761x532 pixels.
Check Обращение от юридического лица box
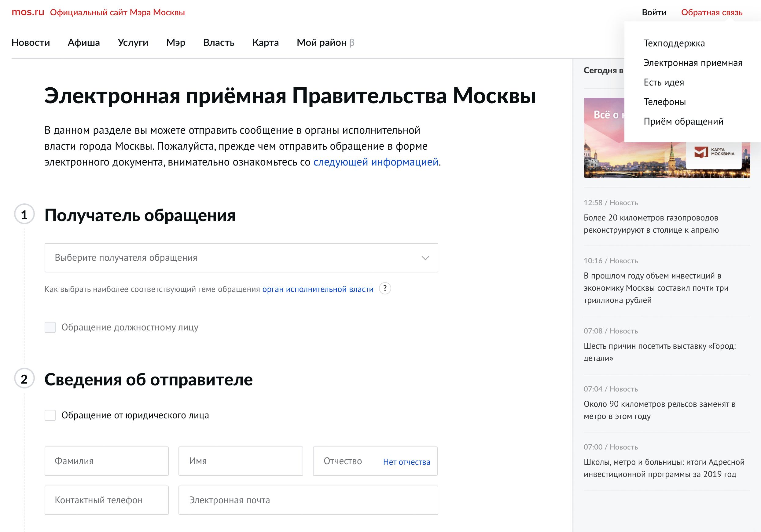(x=50, y=415)
